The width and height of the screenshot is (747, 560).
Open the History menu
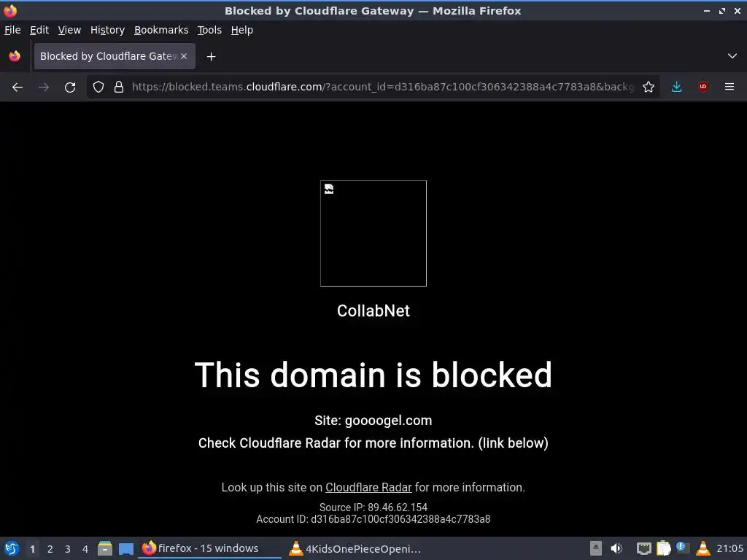tap(107, 30)
